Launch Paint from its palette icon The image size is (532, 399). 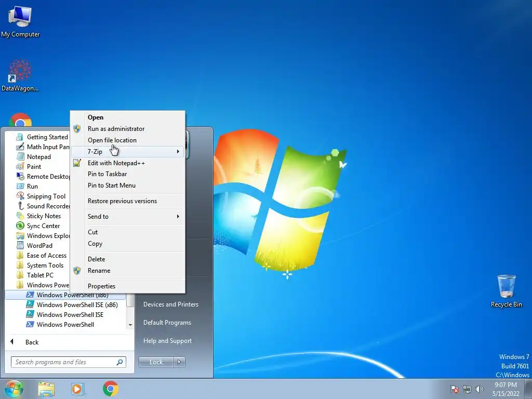[x=20, y=167]
